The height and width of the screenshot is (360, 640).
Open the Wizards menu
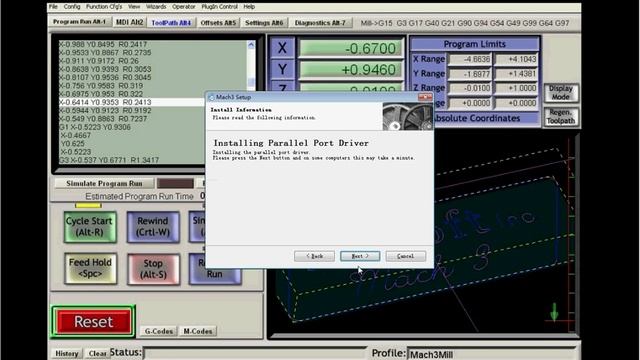click(156, 7)
